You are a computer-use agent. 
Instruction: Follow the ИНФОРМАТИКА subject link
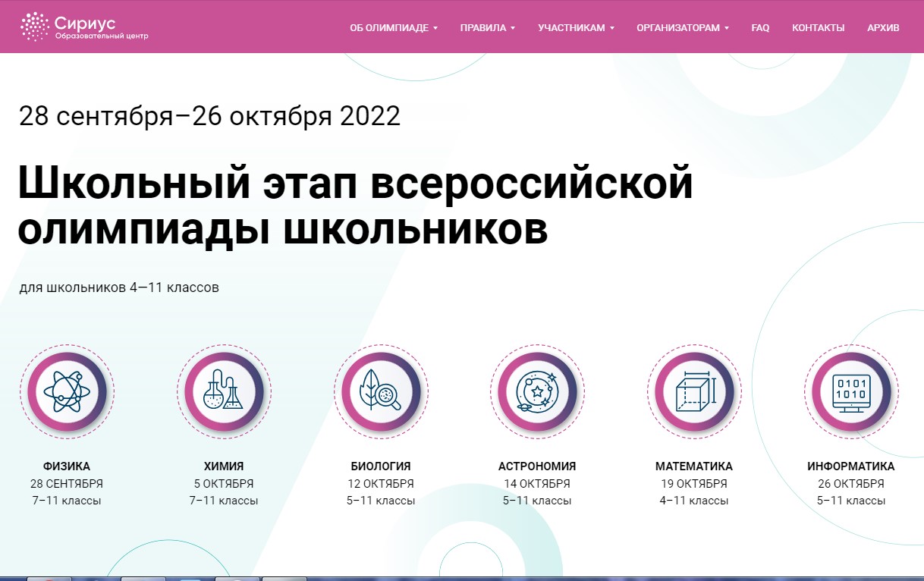click(851, 466)
